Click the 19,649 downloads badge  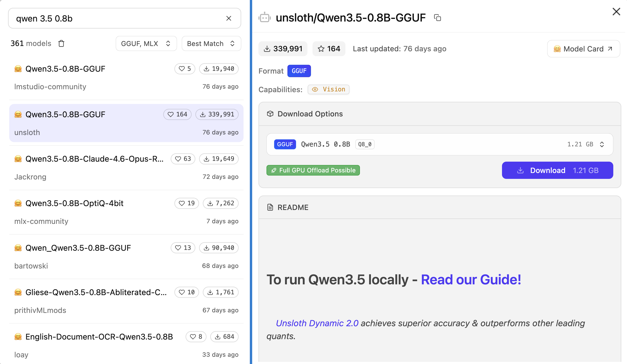pyautogui.click(x=219, y=159)
